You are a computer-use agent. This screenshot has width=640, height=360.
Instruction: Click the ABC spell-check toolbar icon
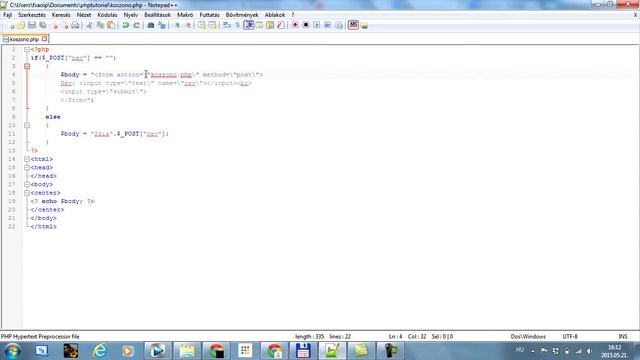353,25
